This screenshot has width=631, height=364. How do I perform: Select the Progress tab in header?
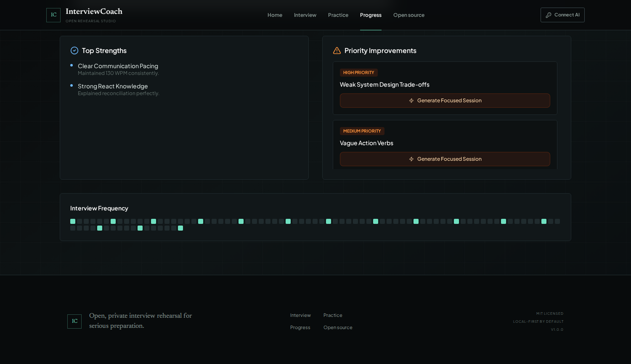[x=370, y=15]
